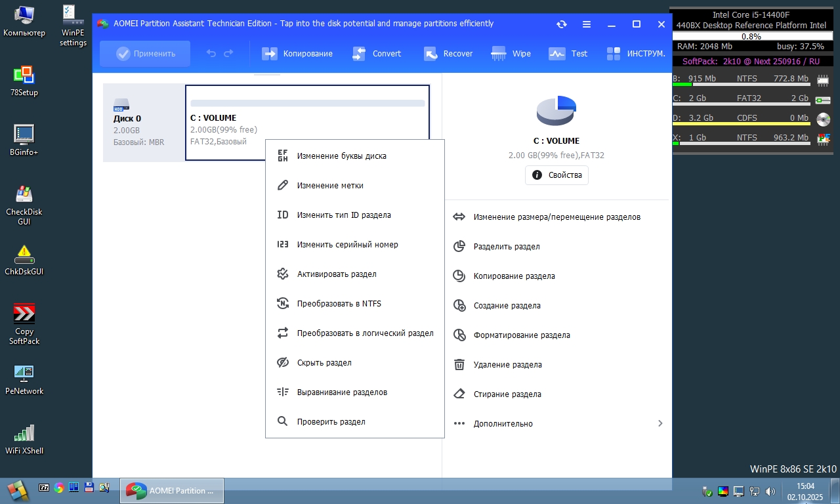This screenshot has height=504, width=840.
Task: Choose Проверить раздел from context menu
Action: [331, 422]
